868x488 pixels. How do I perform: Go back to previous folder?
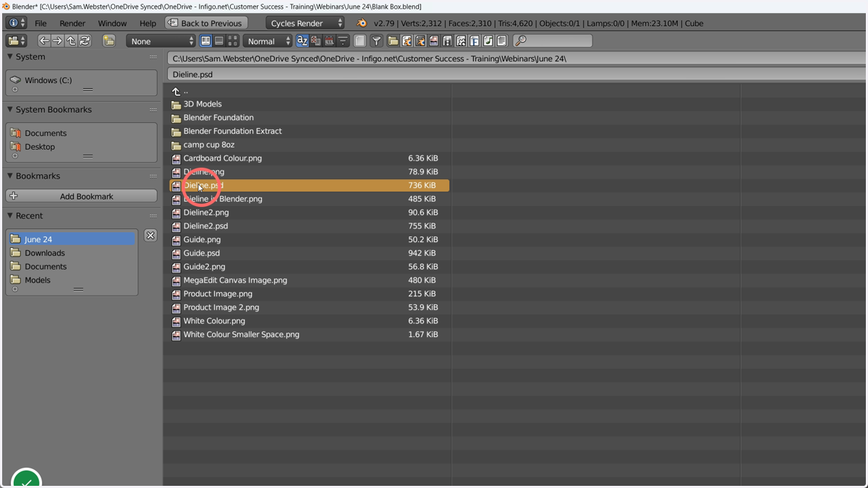[44, 41]
